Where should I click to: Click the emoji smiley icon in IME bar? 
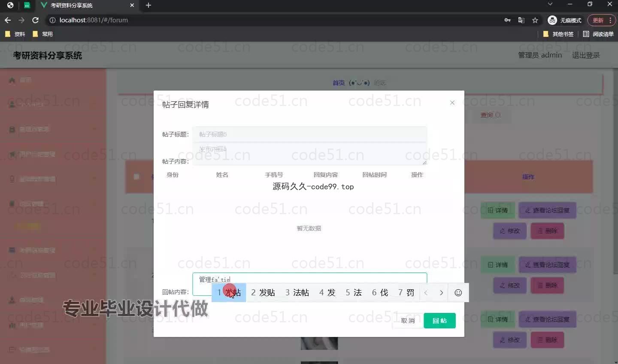(x=458, y=293)
